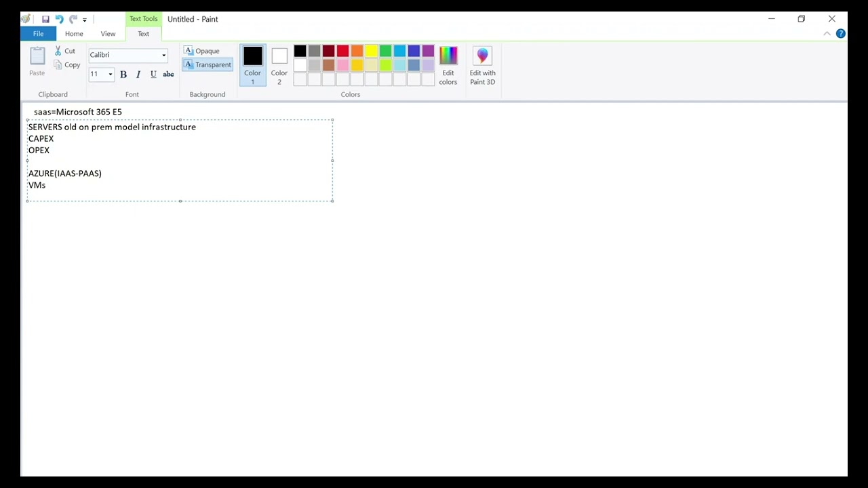Restore down the Paint window
Viewport: 868px width, 488px height.
802,19
